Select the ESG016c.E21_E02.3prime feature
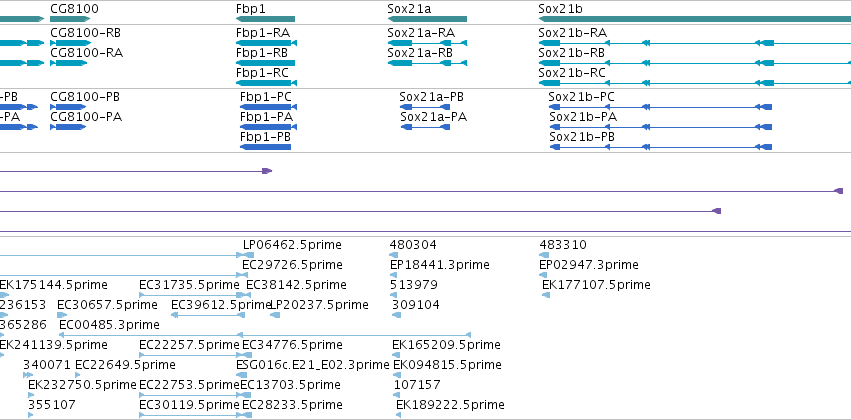Viewport: 851px width, 420px height. pos(240,375)
